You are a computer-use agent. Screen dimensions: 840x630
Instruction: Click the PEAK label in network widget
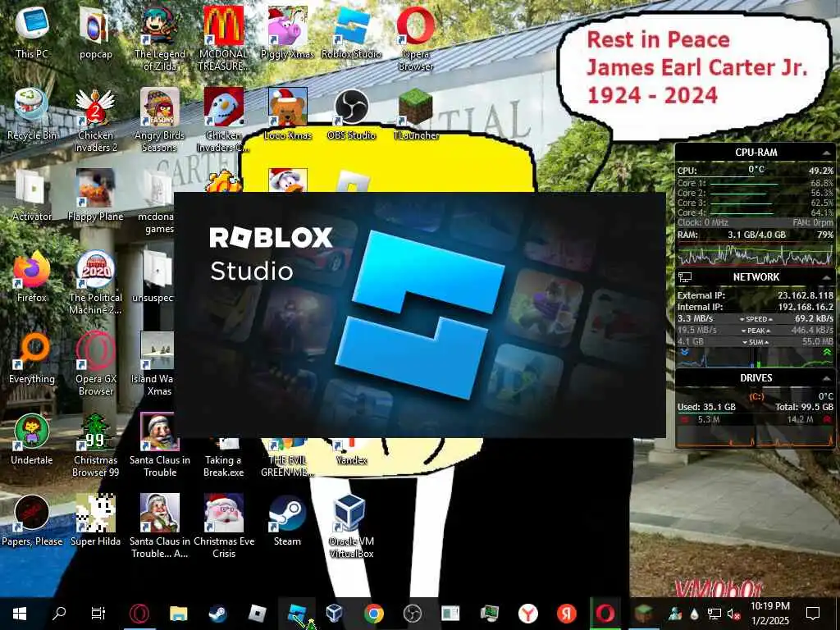(756, 331)
